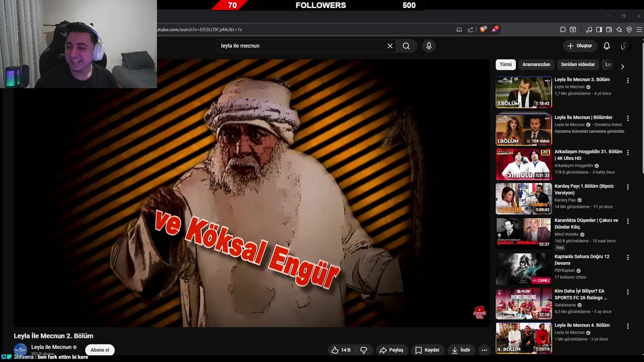
Task: Click the ABONE OL watermark in video
Action: (479, 313)
